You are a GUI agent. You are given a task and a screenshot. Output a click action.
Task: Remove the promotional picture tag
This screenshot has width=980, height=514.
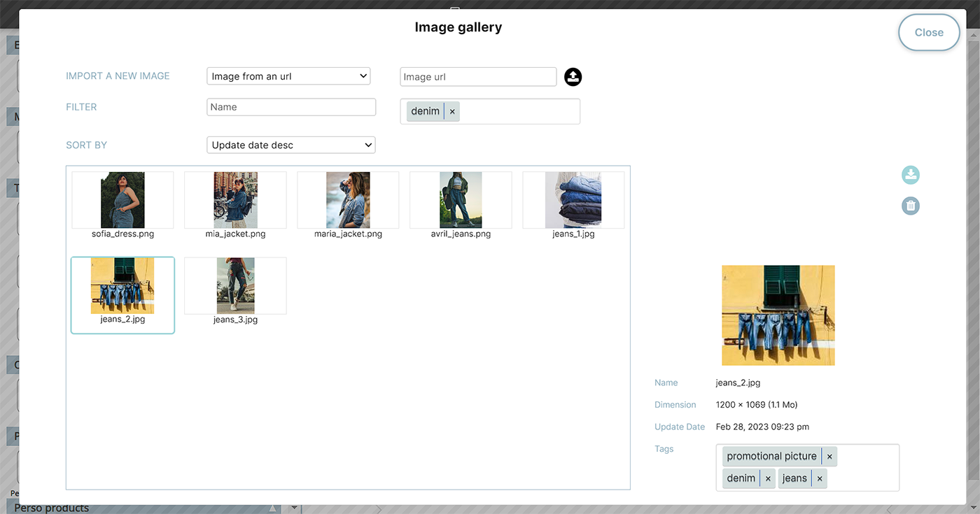829,457
